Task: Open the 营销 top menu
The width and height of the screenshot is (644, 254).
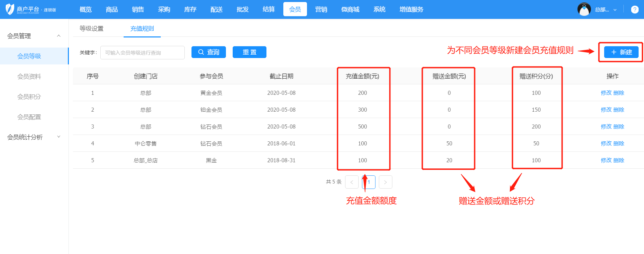Action: 321,9
